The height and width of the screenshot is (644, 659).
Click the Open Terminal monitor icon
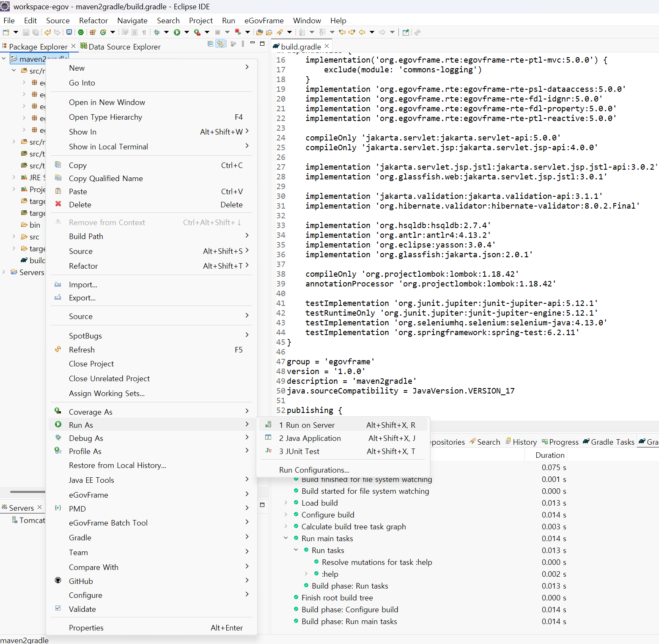[69, 32]
